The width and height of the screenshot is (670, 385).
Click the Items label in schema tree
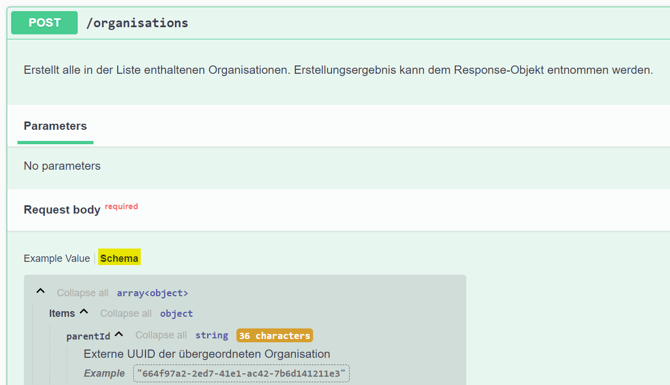coord(62,313)
